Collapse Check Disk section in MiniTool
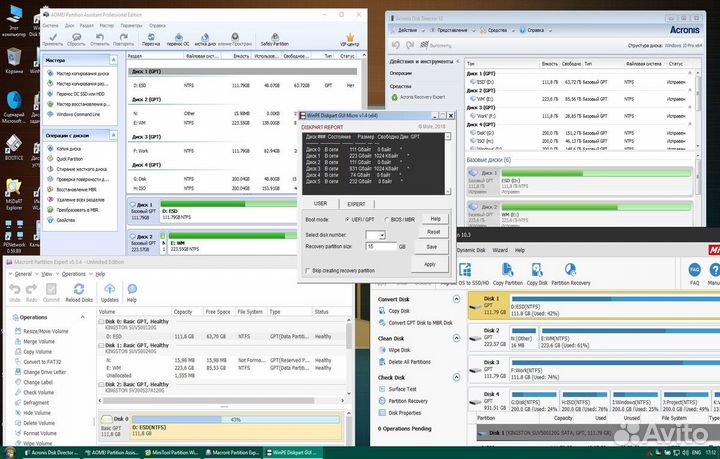This screenshot has width=720, height=459. [456, 377]
